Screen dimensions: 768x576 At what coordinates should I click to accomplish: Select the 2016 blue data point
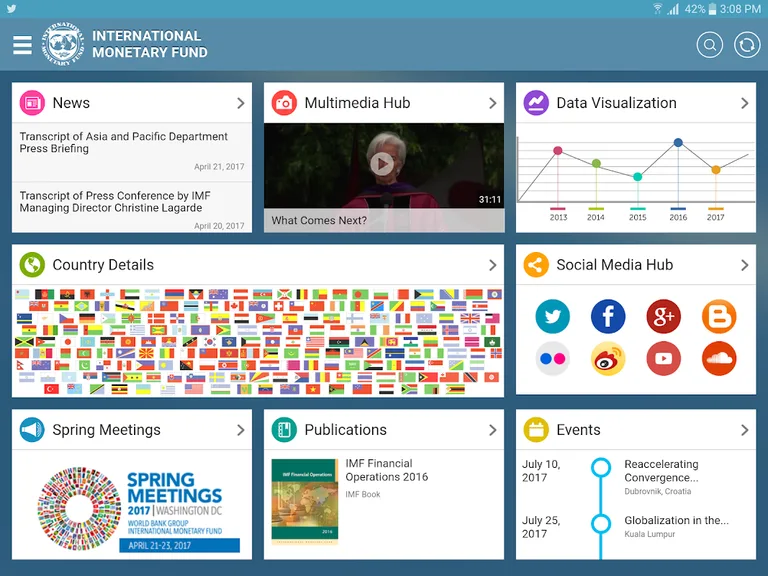pos(678,143)
